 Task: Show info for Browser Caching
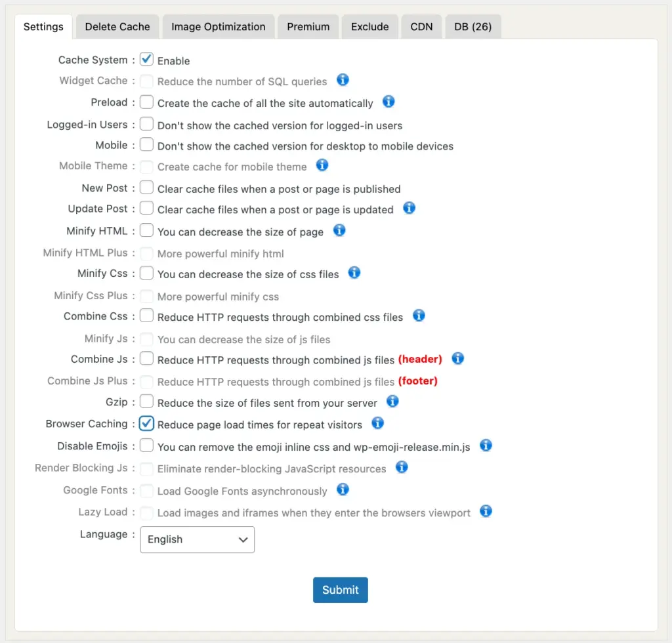click(x=377, y=423)
